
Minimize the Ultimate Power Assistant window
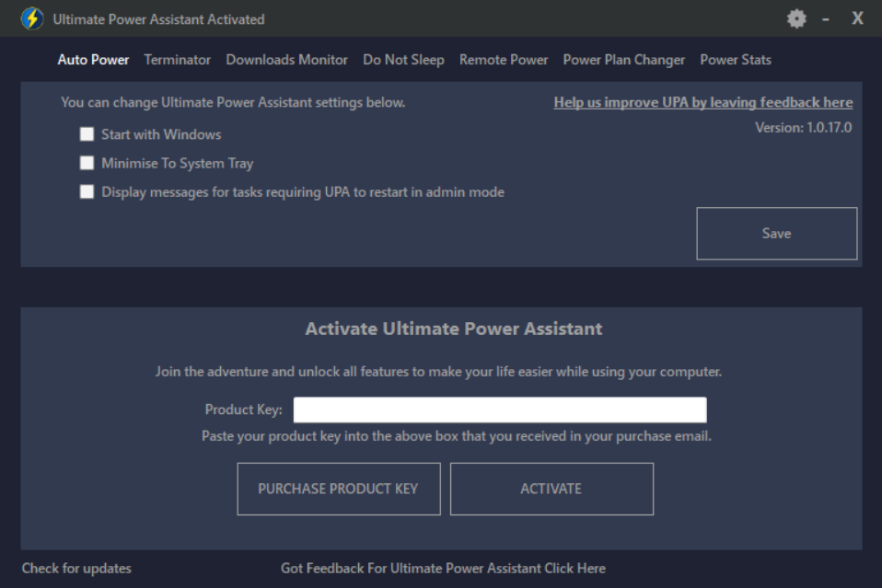click(x=826, y=19)
